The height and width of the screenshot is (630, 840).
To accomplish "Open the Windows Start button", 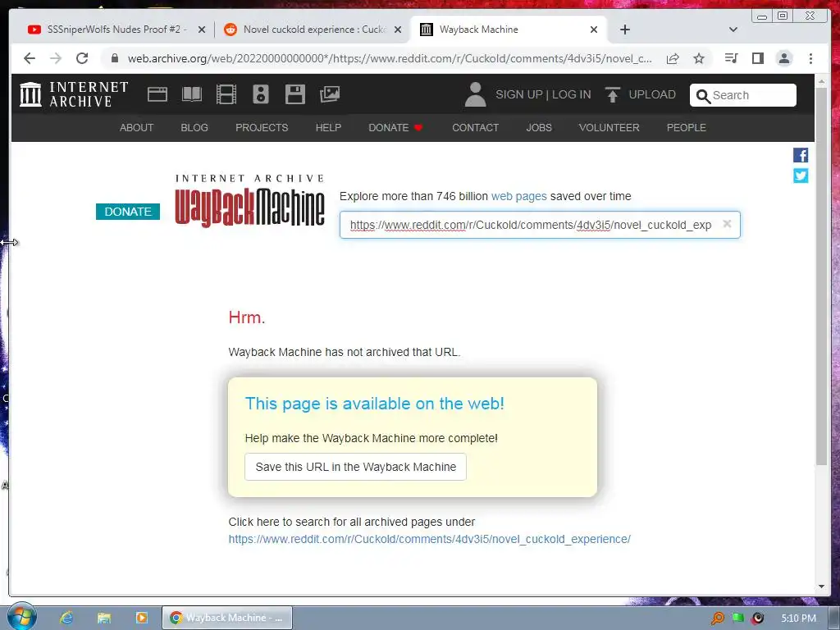I will [21, 617].
